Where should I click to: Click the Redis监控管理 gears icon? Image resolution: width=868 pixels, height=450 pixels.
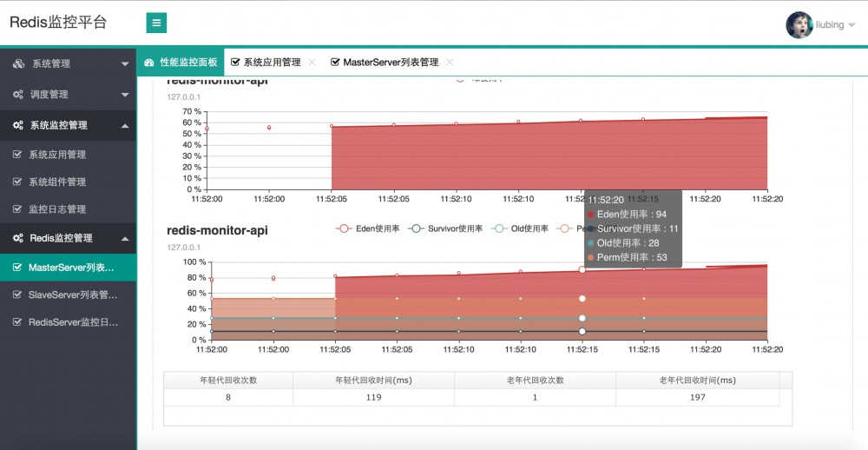18,238
